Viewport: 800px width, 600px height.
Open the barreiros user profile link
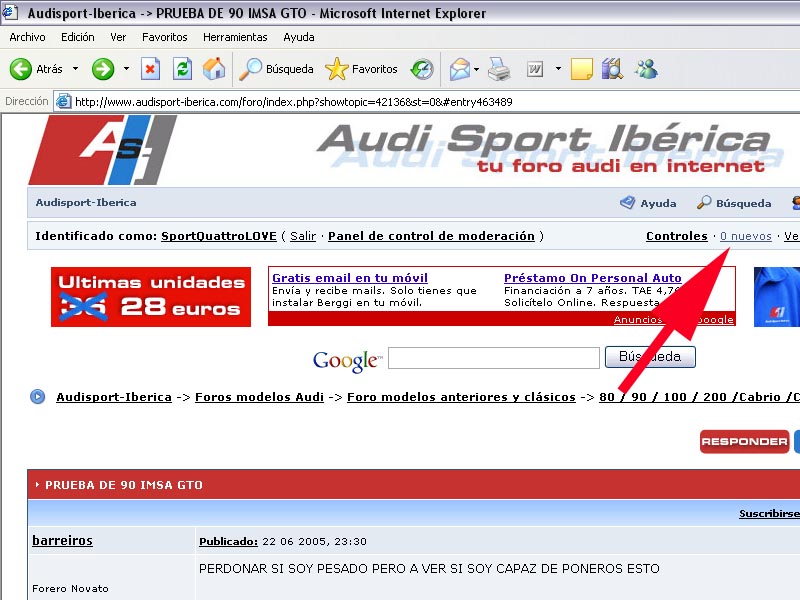pos(62,540)
